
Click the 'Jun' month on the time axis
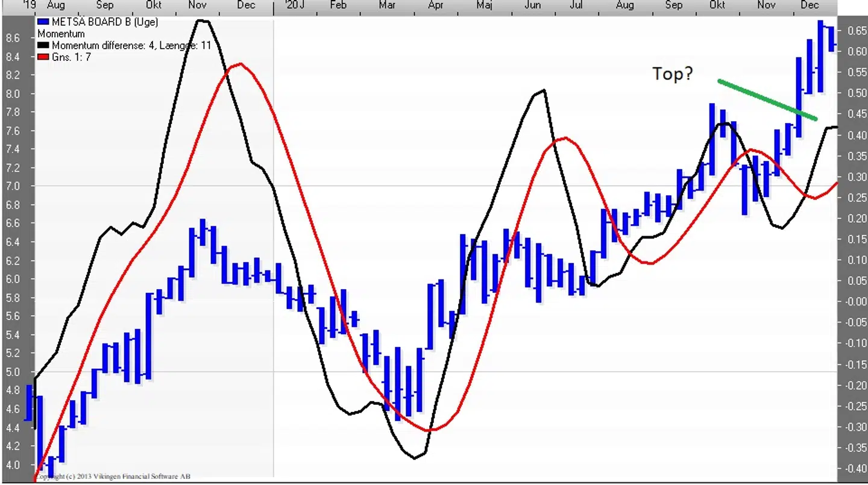click(x=532, y=5)
